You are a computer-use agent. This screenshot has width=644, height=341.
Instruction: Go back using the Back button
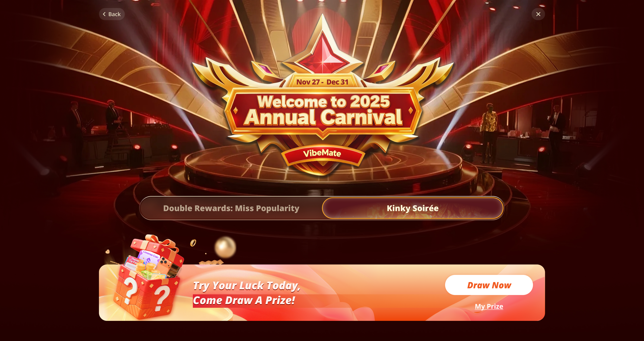(x=112, y=14)
